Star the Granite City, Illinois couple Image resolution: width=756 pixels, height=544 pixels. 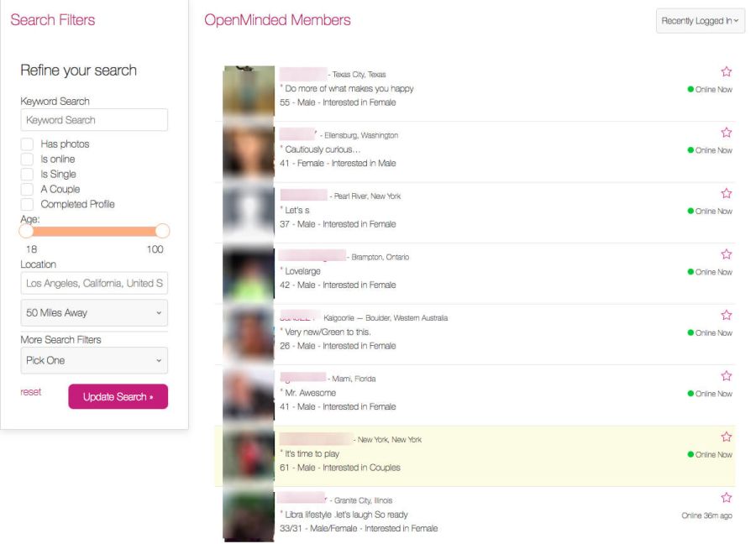pyautogui.click(x=726, y=497)
